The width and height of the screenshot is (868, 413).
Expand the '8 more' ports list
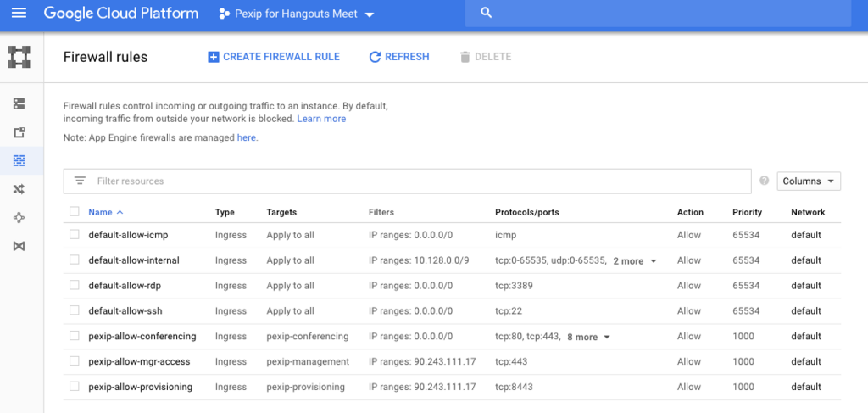588,337
